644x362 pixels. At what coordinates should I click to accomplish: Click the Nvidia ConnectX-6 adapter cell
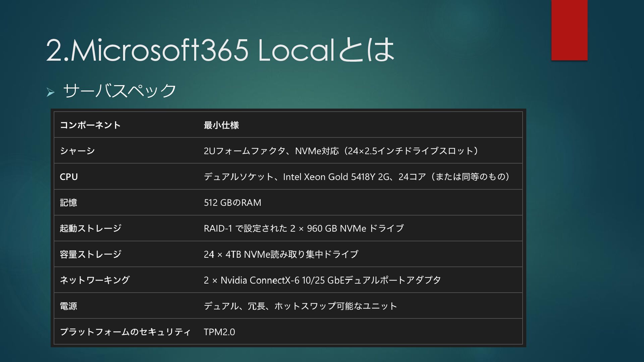322,280
